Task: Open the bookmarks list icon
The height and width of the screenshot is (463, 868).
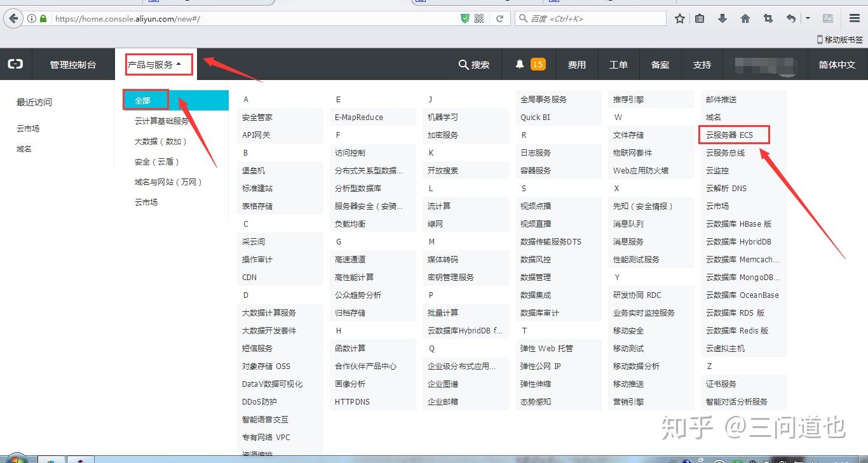Action: pos(700,18)
